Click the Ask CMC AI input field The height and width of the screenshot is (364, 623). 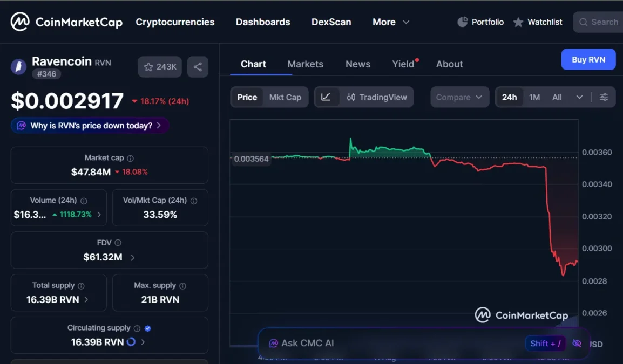pos(394,344)
